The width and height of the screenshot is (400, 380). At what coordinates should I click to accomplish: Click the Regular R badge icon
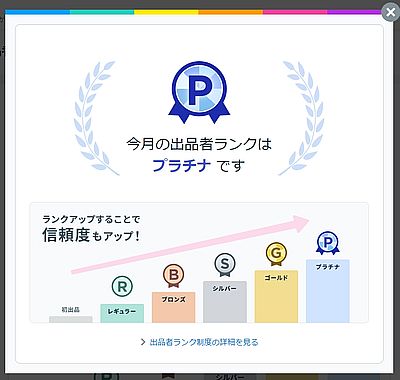(122, 286)
